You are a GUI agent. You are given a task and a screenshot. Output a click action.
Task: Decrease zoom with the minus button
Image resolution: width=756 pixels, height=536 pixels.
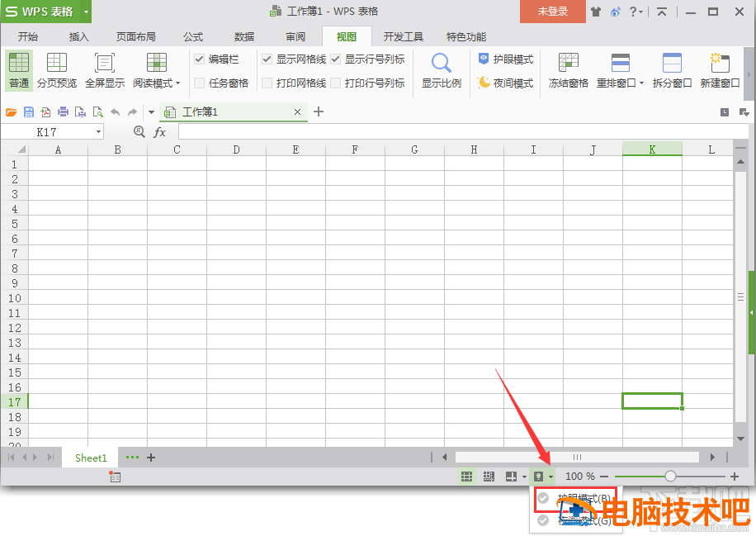tap(603, 477)
